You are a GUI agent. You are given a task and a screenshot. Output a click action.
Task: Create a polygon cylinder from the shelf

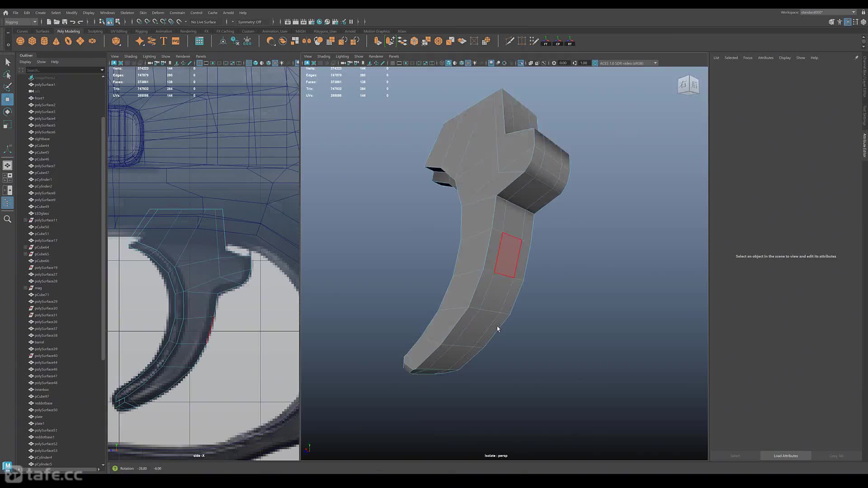click(x=44, y=41)
